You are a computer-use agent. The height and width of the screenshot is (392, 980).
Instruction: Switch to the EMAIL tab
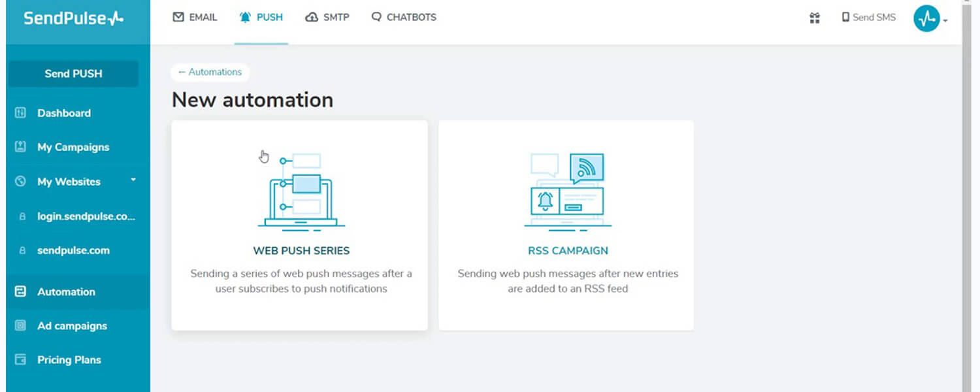tap(195, 17)
